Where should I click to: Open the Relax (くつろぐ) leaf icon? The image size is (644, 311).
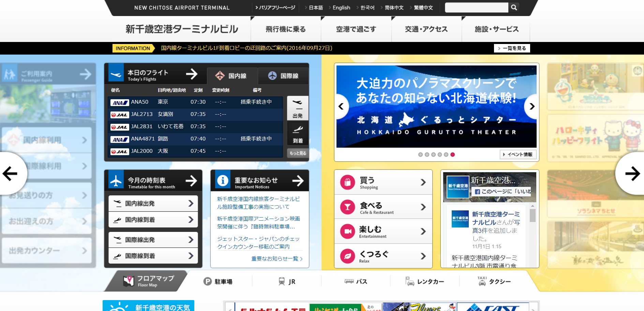tap(347, 256)
